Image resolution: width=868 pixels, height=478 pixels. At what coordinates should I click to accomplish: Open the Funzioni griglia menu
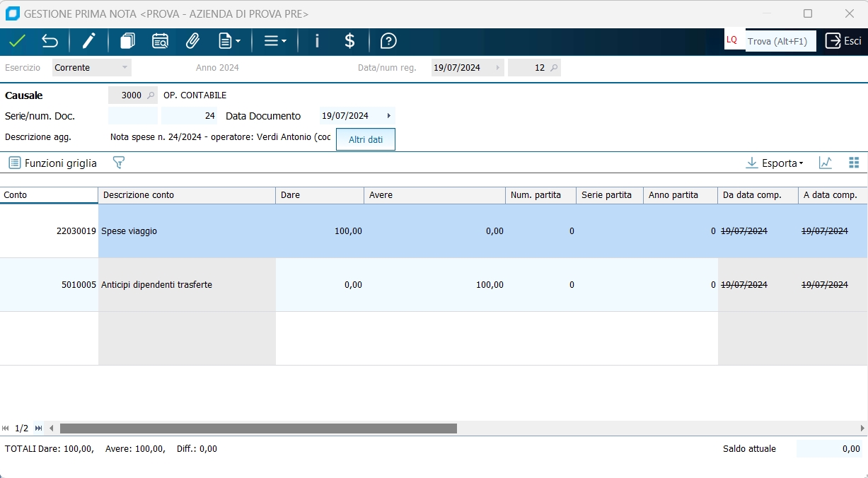click(x=53, y=163)
